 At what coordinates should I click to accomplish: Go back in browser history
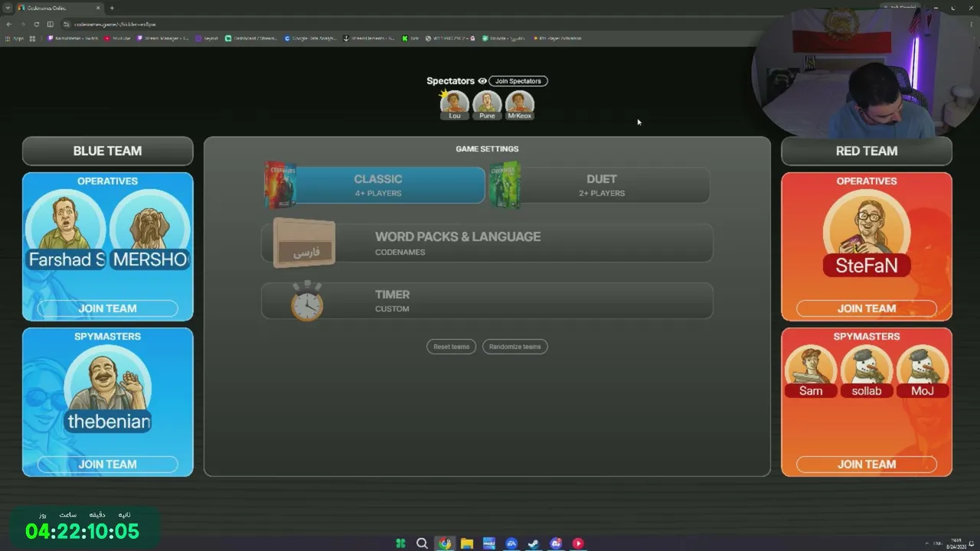pos(9,24)
